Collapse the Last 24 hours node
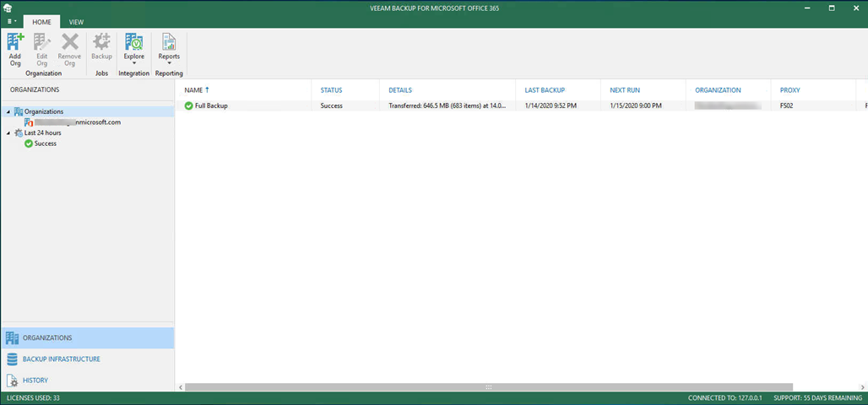868x405 pixels. pos(8,133)
